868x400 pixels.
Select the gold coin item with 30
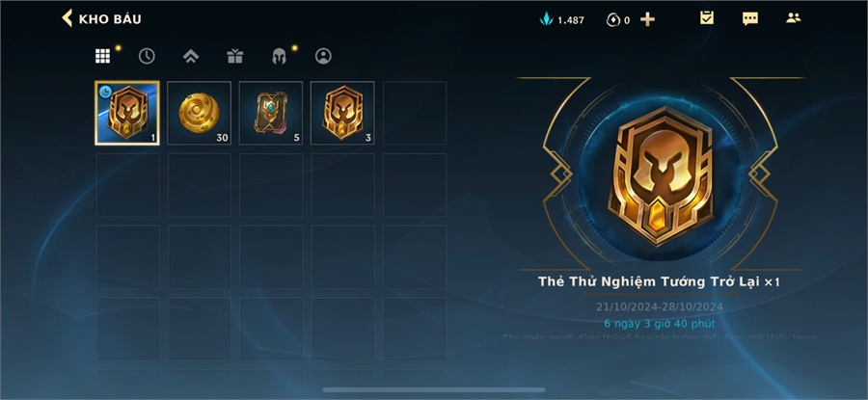pos(200,113)
